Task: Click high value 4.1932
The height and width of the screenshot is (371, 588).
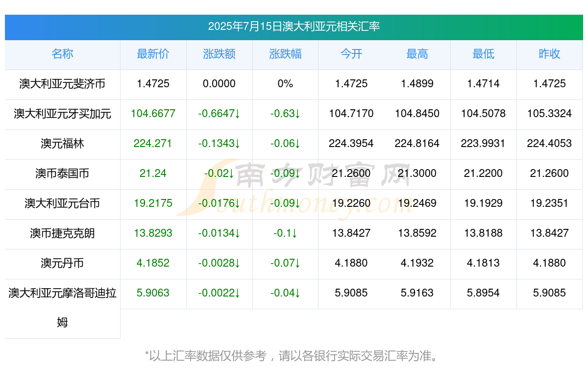Action: [x=417, y=263]
